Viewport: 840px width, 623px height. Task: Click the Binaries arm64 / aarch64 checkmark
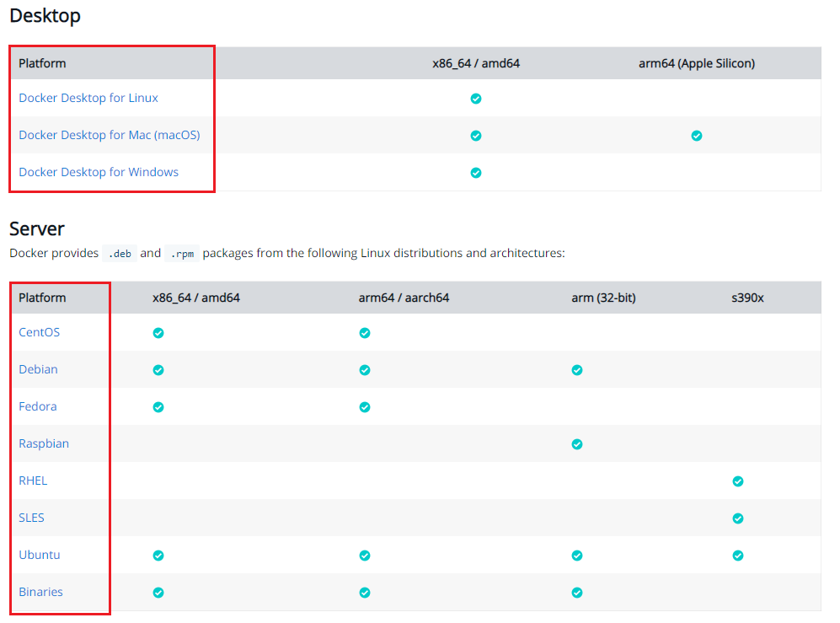click(365, 593)
